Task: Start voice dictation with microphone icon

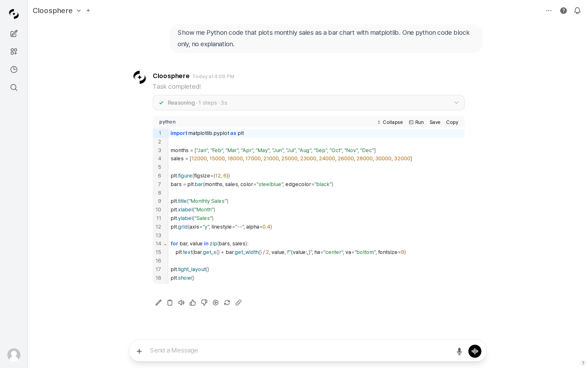Action: 459,351
